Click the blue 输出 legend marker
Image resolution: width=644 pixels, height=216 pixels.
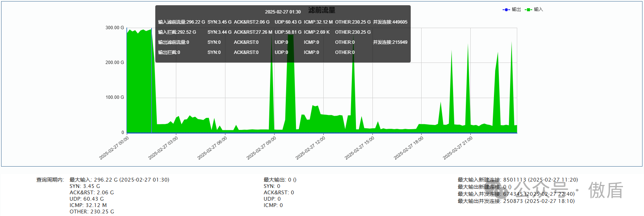coord(506,10)
